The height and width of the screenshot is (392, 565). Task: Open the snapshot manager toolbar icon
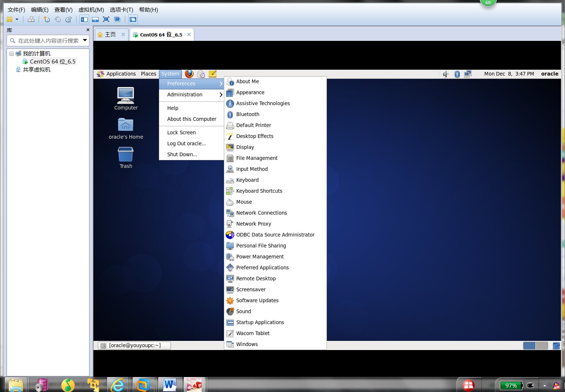pos(68,19)
